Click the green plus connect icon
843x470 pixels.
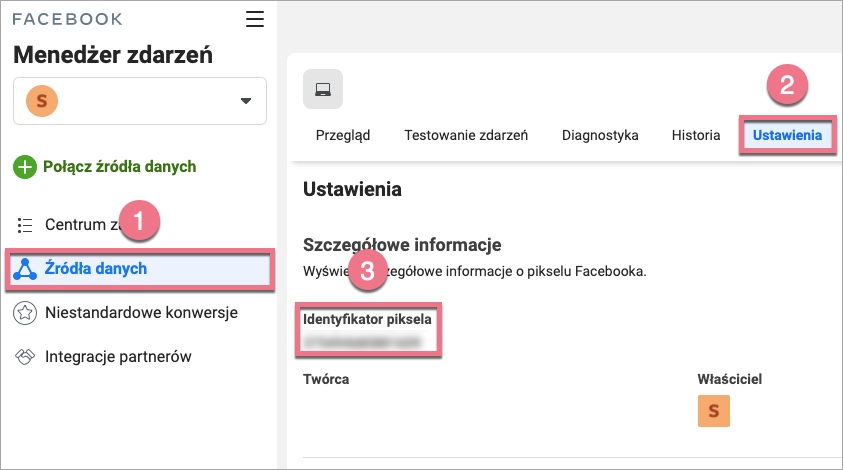25,167
